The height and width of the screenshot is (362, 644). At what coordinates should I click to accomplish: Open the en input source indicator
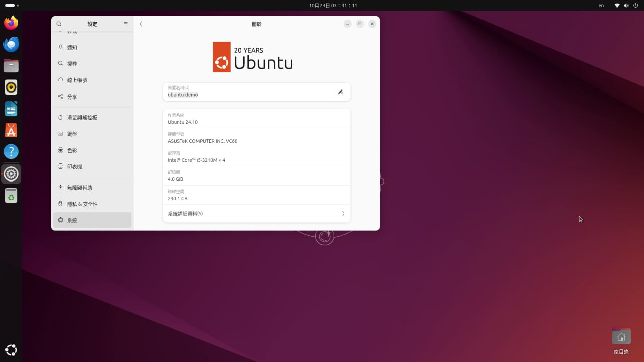coord(601,5)
